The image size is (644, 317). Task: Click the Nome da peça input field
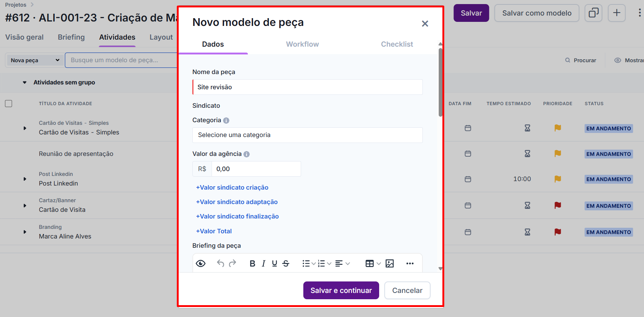click(x=307, y=87)
